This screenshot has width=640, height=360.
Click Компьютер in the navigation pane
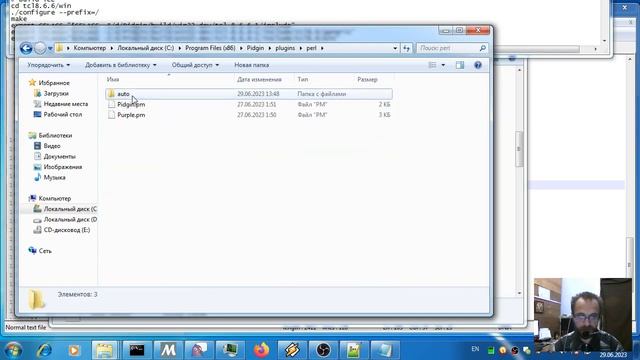pos(50,199)
